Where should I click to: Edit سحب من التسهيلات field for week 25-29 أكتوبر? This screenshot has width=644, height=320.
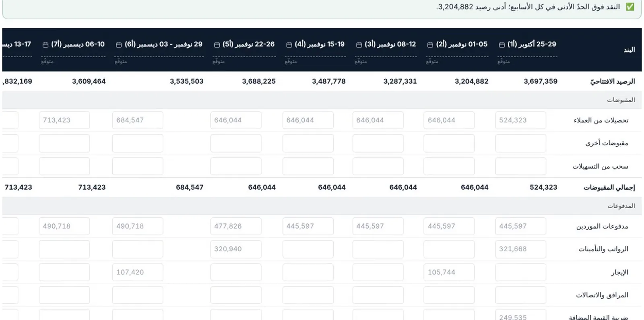click(520, 166)
